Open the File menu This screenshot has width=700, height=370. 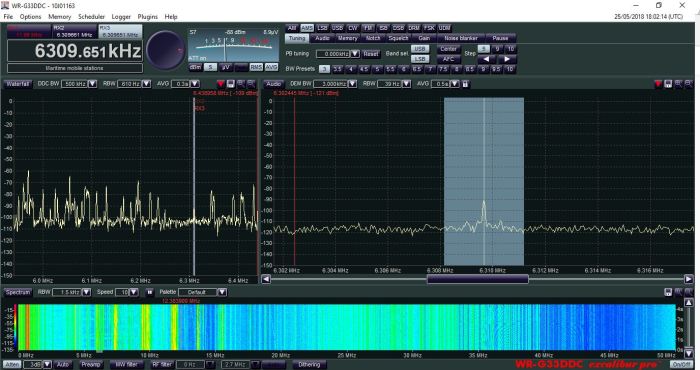(x=8, y=17)
